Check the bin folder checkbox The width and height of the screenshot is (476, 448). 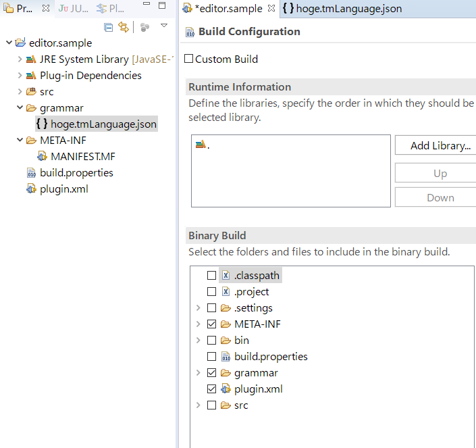click(211, 340)
